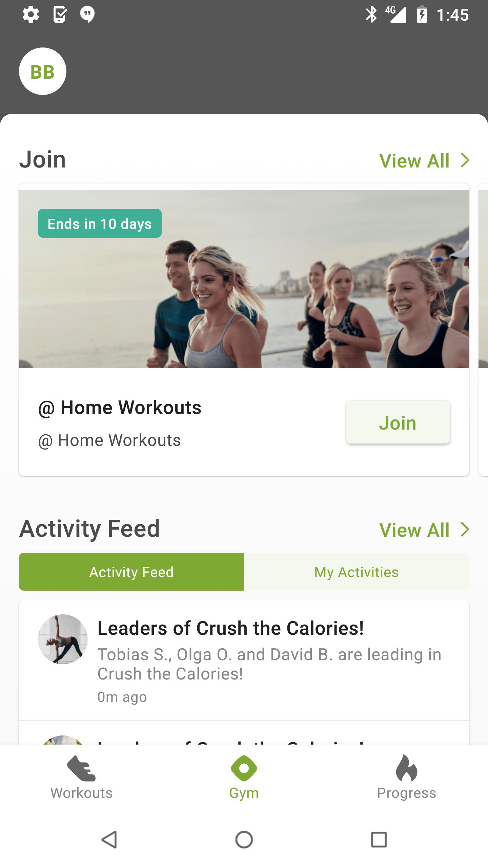Open View All for Join challenges
Screen dimensions: 488x868
point(414,160)
